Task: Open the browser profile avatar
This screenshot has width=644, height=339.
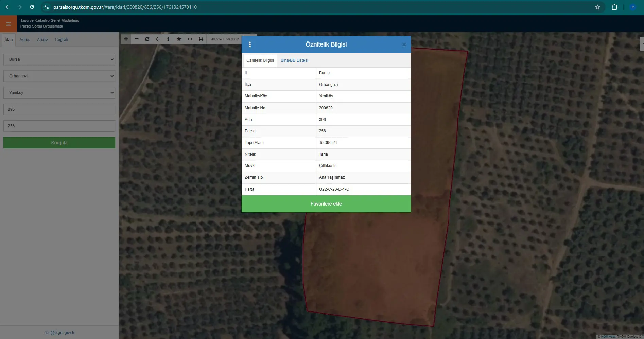Action: coord(632,7)
